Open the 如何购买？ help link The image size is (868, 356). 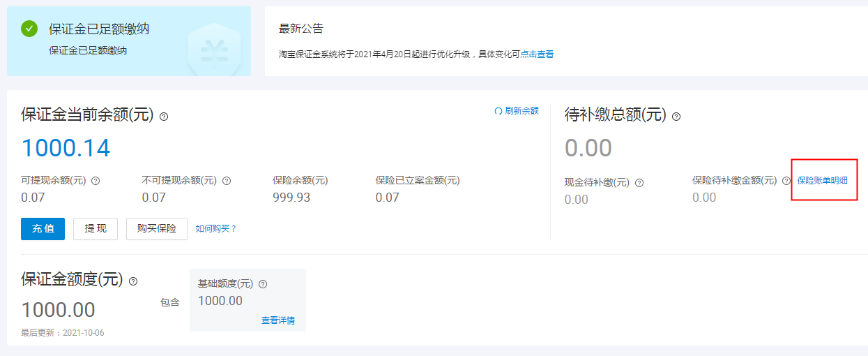pyautogui.click(x=216, y=228)
